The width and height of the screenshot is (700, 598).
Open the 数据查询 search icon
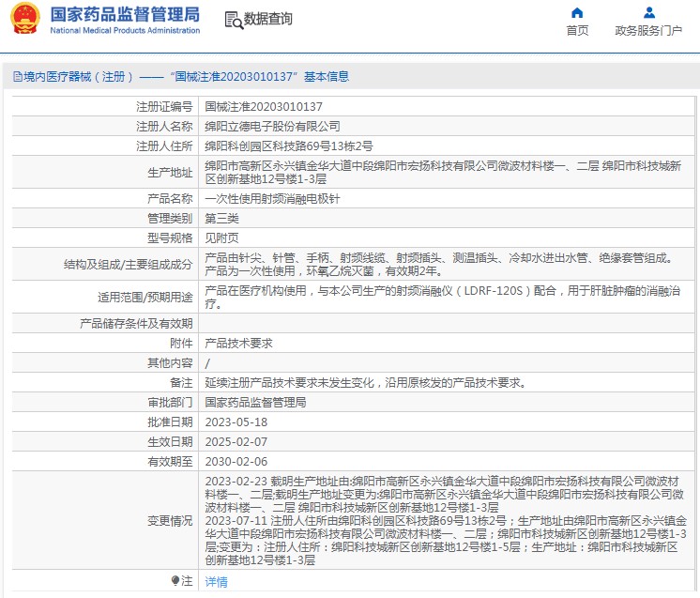click(x=234, y=20)
